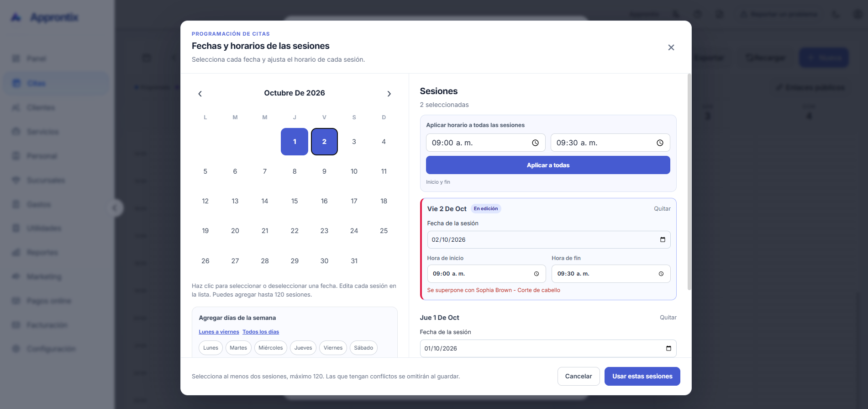Select October 27 on the calendar

coord(235,261)
